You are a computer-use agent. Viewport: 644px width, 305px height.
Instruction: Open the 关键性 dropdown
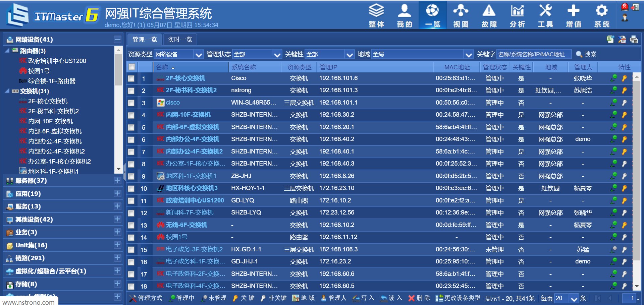(x=330, y=54)
